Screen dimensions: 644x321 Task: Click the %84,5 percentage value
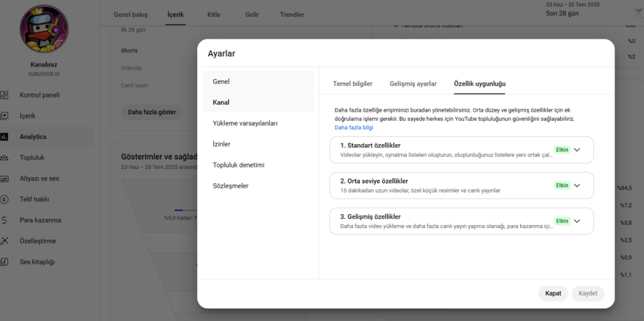(626, 188)
